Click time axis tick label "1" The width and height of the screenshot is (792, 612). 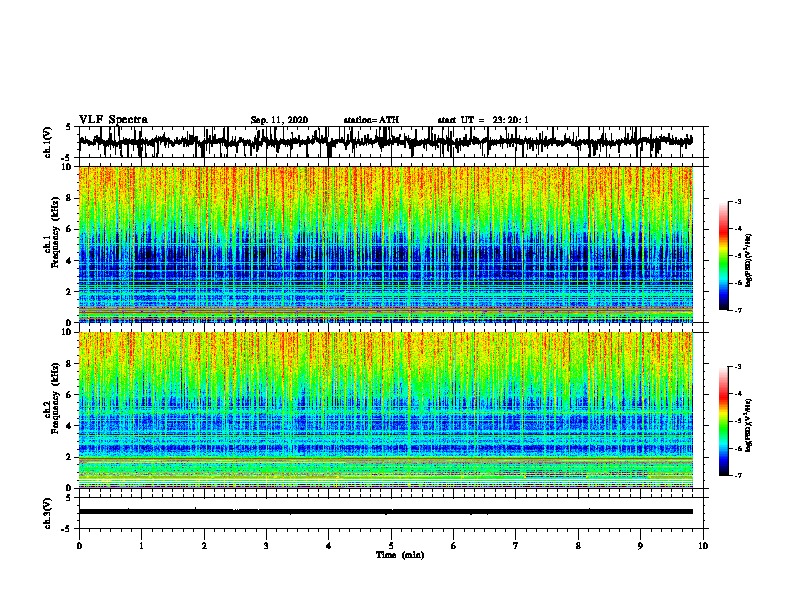(x=141, y=545)
